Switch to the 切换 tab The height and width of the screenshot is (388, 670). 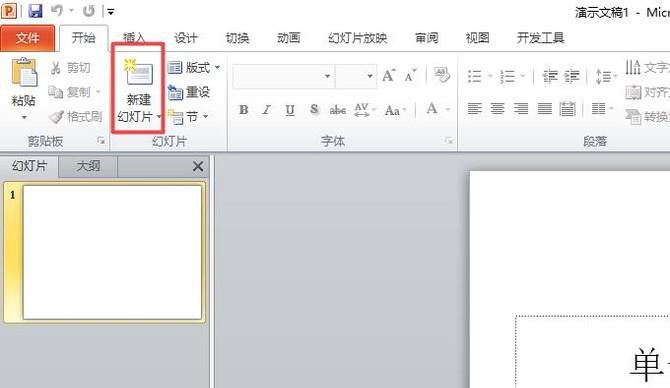[x=237, y=38]
